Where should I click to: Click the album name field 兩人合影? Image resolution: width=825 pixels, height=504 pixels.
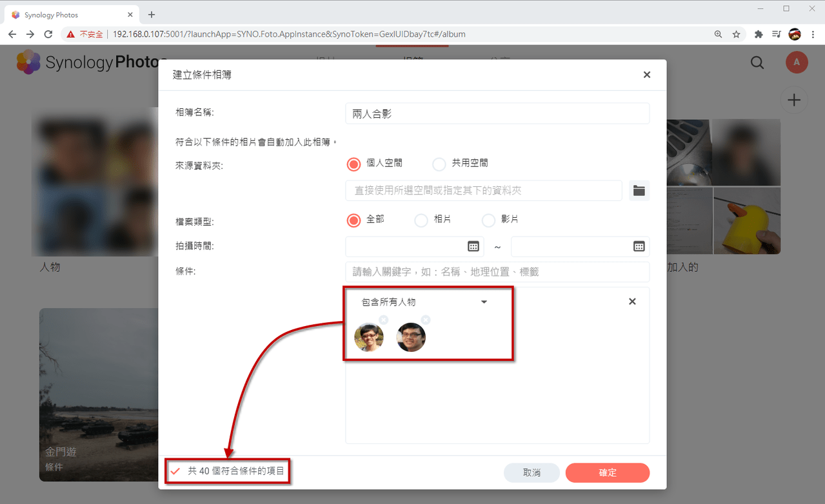497,113
